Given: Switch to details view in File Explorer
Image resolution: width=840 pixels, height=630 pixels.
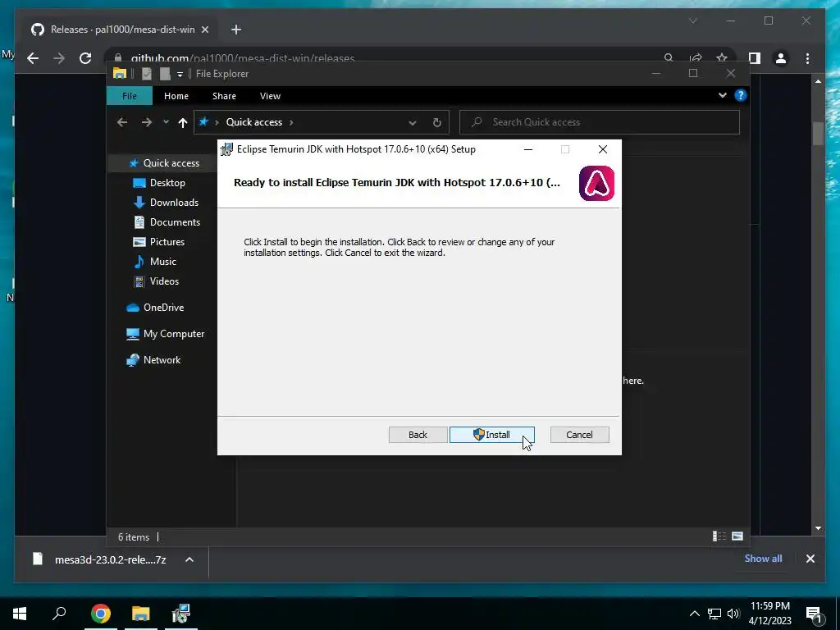Looking at the screenshot, I should coord(719,536).
